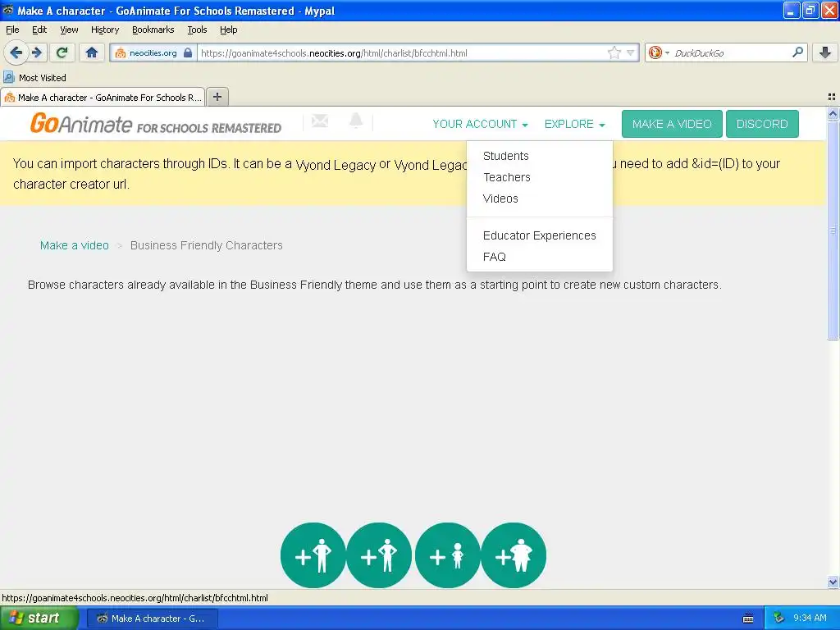This screenshot has height=630, width=840.
Task: Open the Bookmarks menu
Action: 153,30
